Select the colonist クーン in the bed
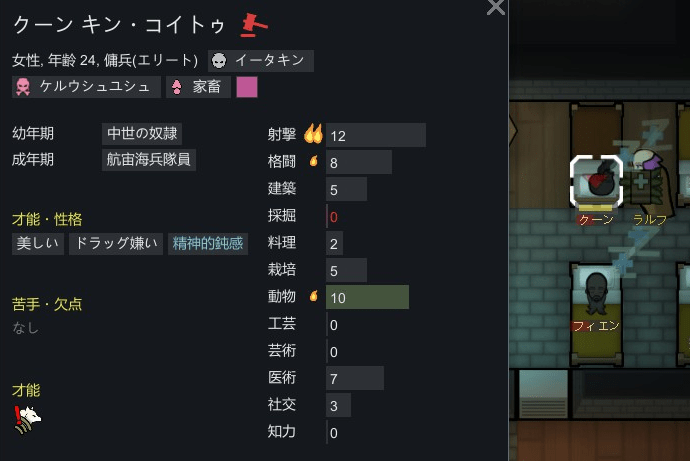 (596, 181)
